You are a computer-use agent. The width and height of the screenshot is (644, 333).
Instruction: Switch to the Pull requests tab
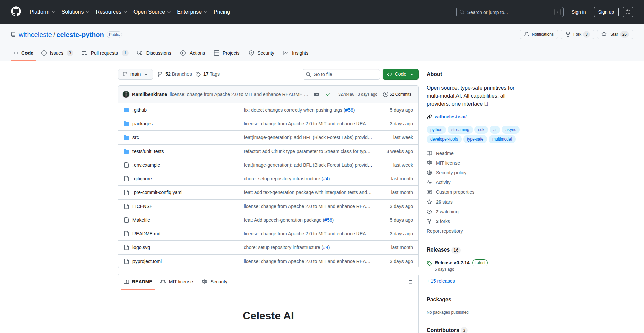104,53
